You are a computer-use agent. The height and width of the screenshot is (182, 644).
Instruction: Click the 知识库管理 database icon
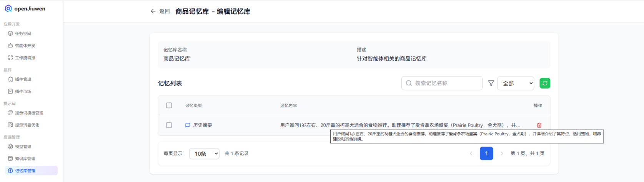(x=10, y=159)
